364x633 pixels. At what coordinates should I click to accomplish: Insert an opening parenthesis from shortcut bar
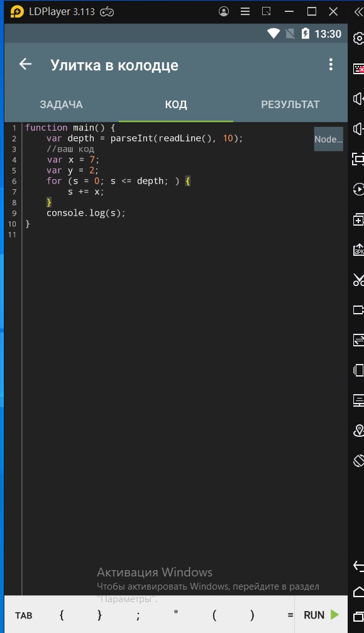tap(214, 615)
